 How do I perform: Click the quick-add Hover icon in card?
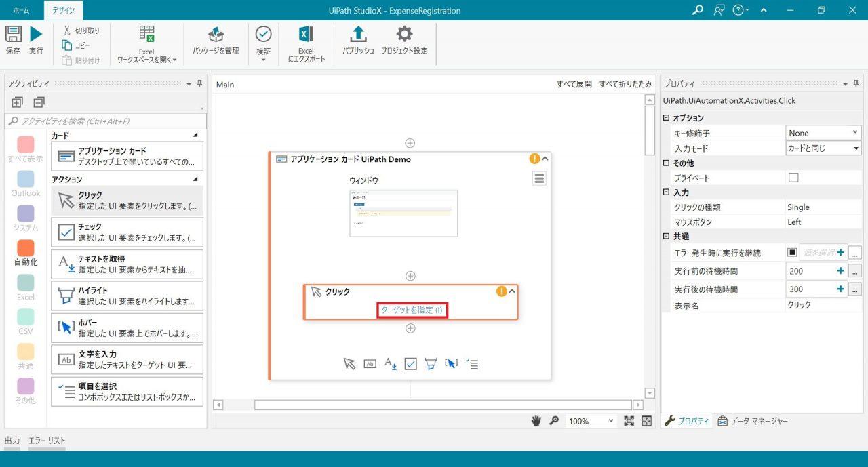[x=451, y=363]
